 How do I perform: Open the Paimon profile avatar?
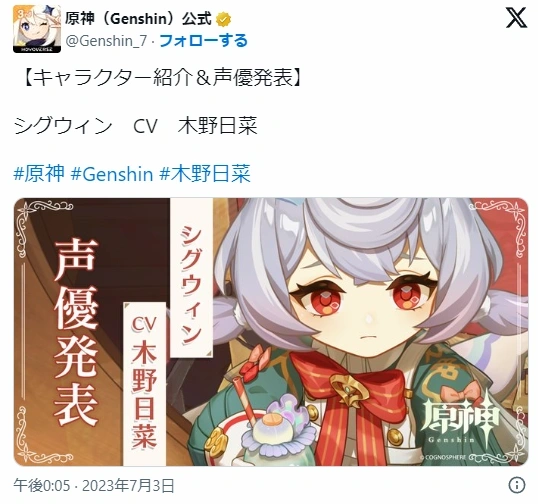[37, 29]
